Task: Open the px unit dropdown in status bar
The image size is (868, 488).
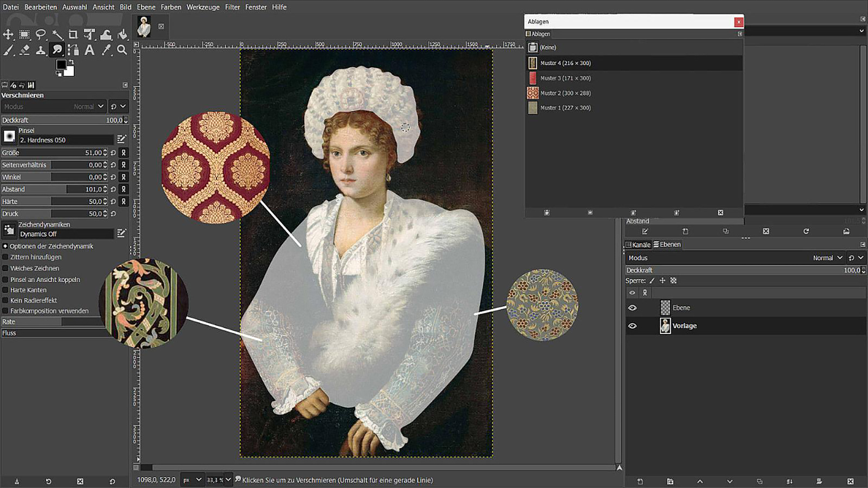Action: coord(192,480)
